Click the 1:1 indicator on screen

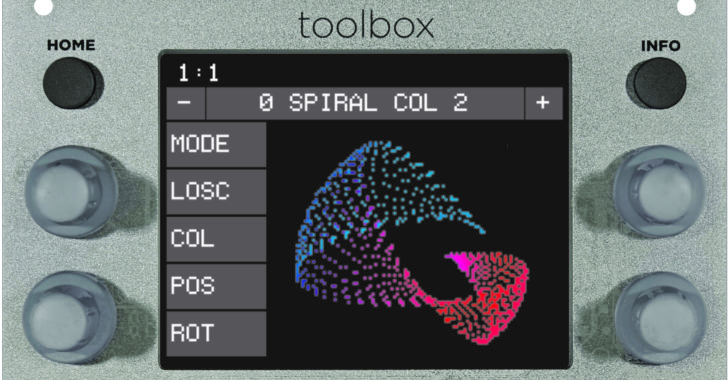click(199, 73)
